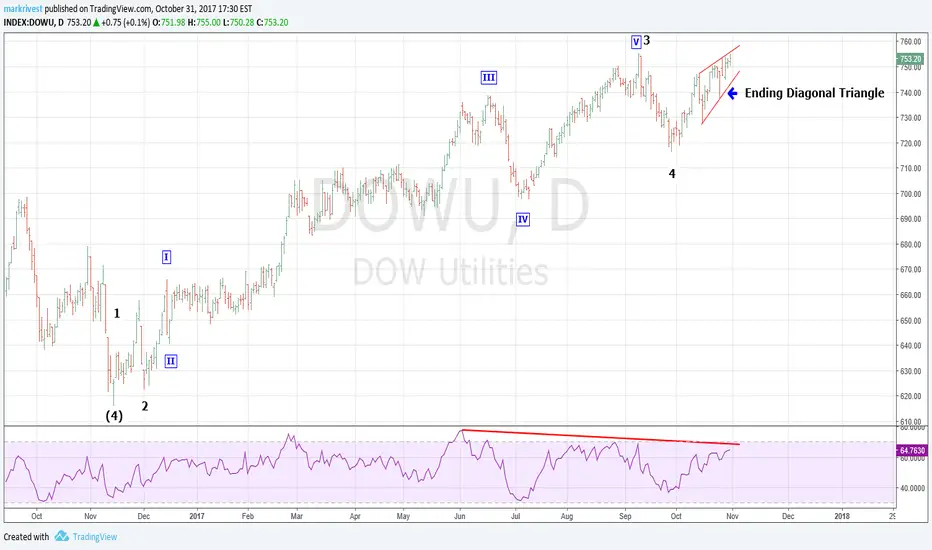Viewport: 932px width, 550px height.
Task: Click the close value 'C:753.20'
Action: pyautogui.click(x=272, y=23)
